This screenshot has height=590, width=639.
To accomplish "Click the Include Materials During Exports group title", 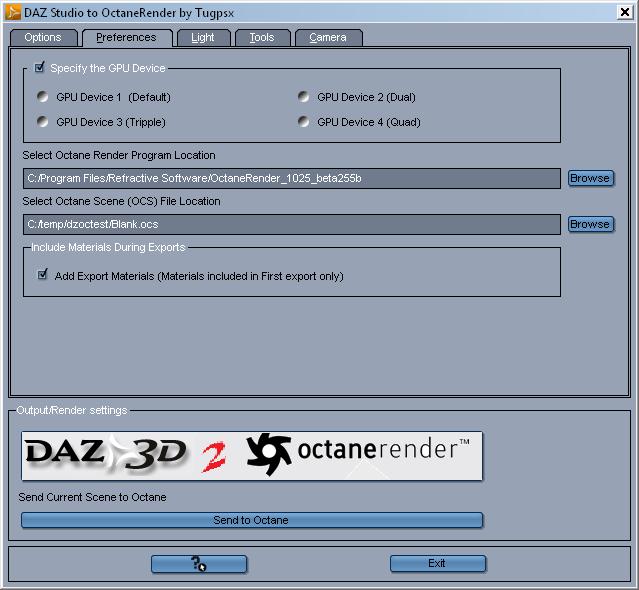I will click(108, 247).
